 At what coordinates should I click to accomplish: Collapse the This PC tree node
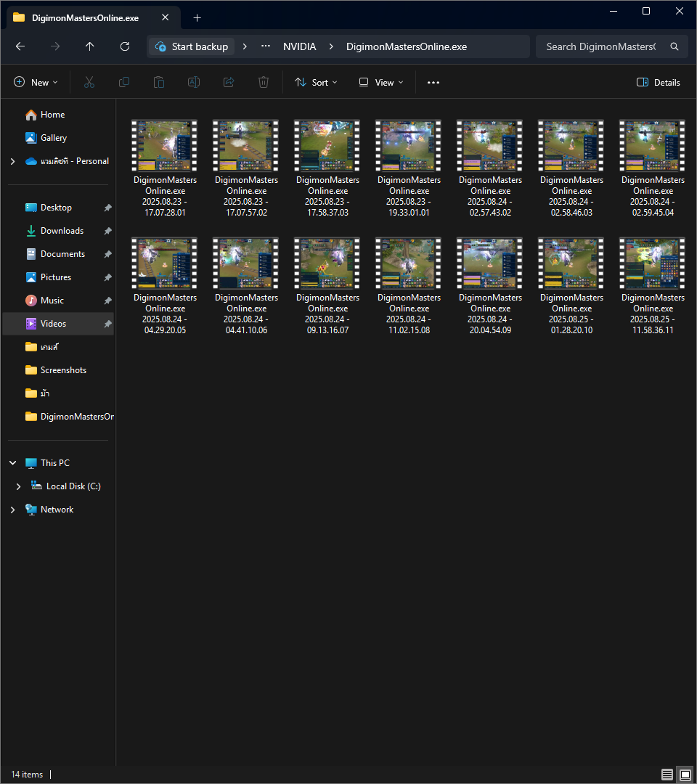pyautogui.click(x=12, y=463)
